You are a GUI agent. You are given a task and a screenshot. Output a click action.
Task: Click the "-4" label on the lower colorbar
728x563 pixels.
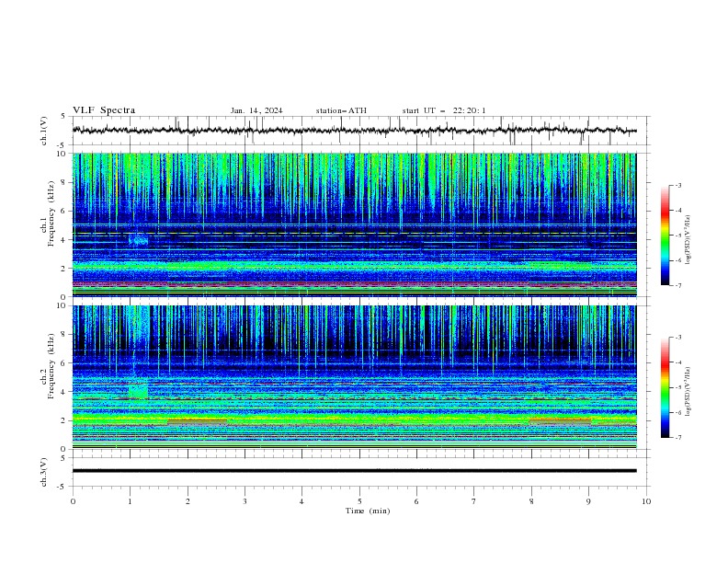677,362
